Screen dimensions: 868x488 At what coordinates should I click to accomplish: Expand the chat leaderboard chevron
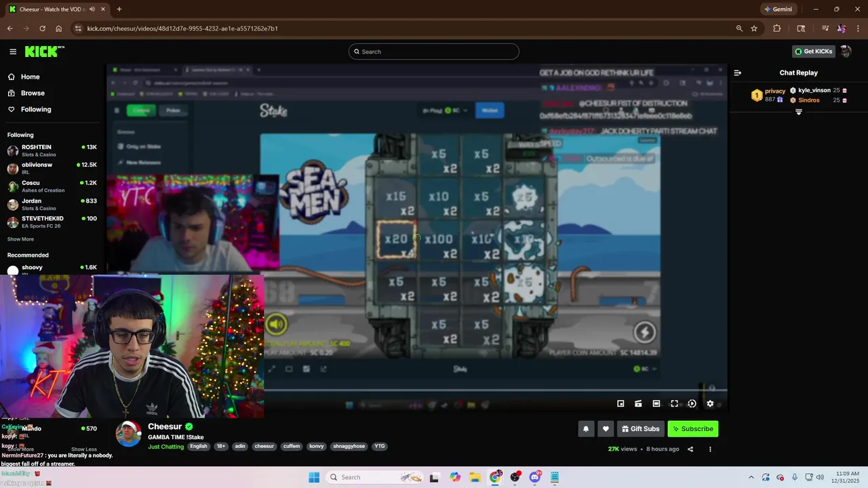click(x=799, y=112)
